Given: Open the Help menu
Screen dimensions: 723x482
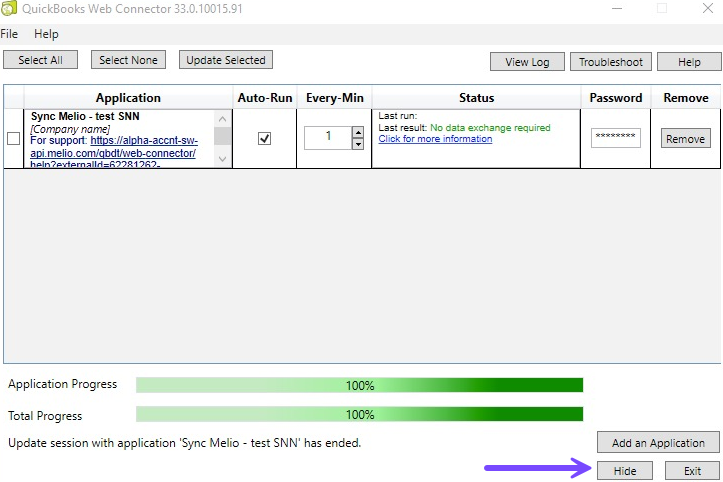Looking at the screenshot, I should 46,34.
